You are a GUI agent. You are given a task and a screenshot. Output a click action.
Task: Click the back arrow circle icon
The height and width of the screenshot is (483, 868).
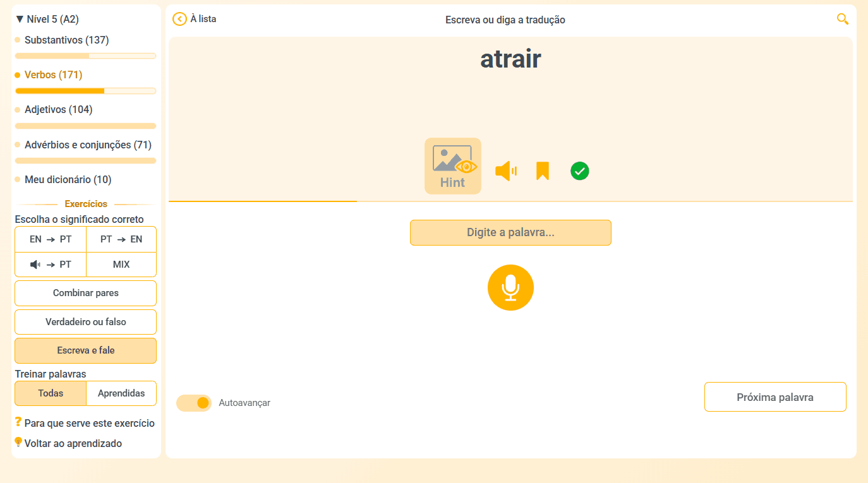(179, 20)
